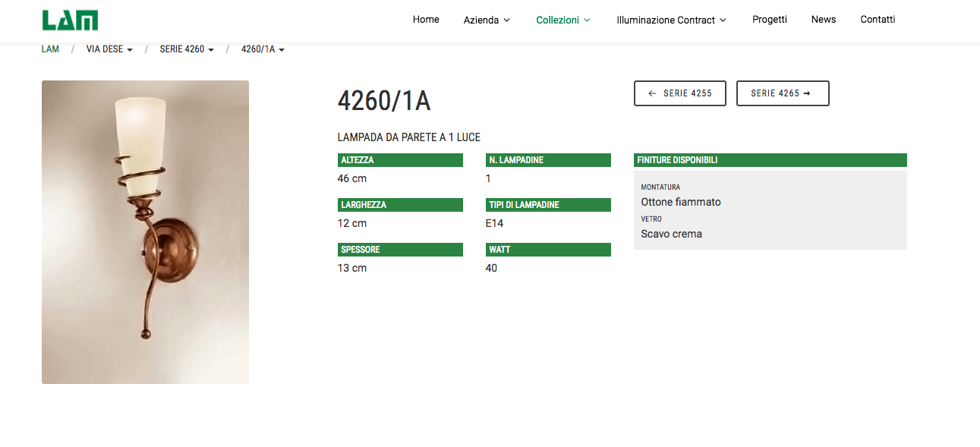
Task: Expand the Azienda dropdown menu
Action: [x=487, y=20]
